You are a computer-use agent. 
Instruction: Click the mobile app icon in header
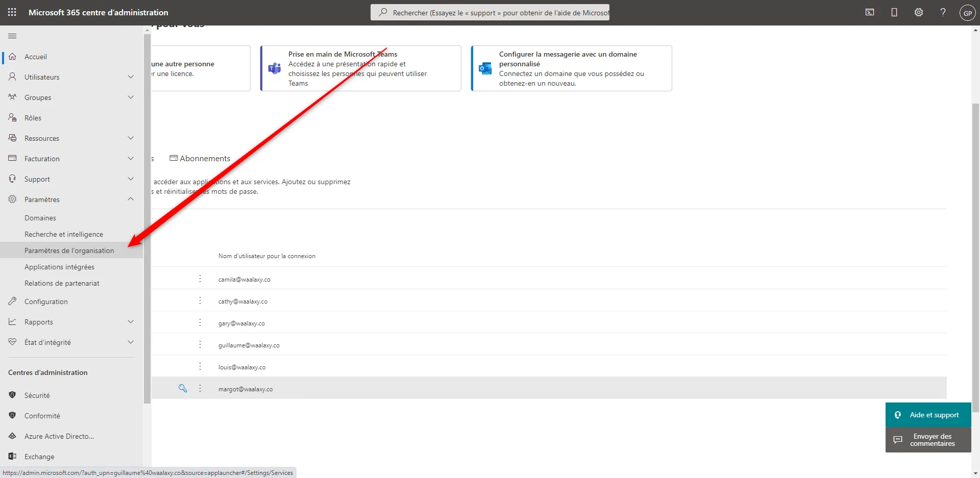click(894, 13)
